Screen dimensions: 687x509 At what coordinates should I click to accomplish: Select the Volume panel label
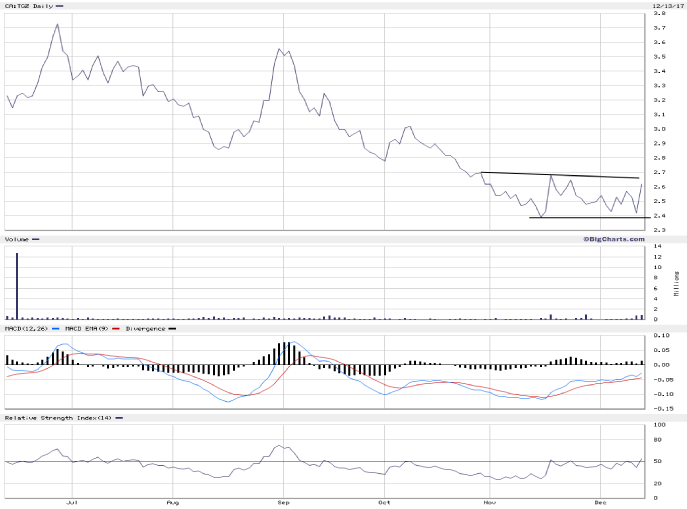[x=17, y=239]
